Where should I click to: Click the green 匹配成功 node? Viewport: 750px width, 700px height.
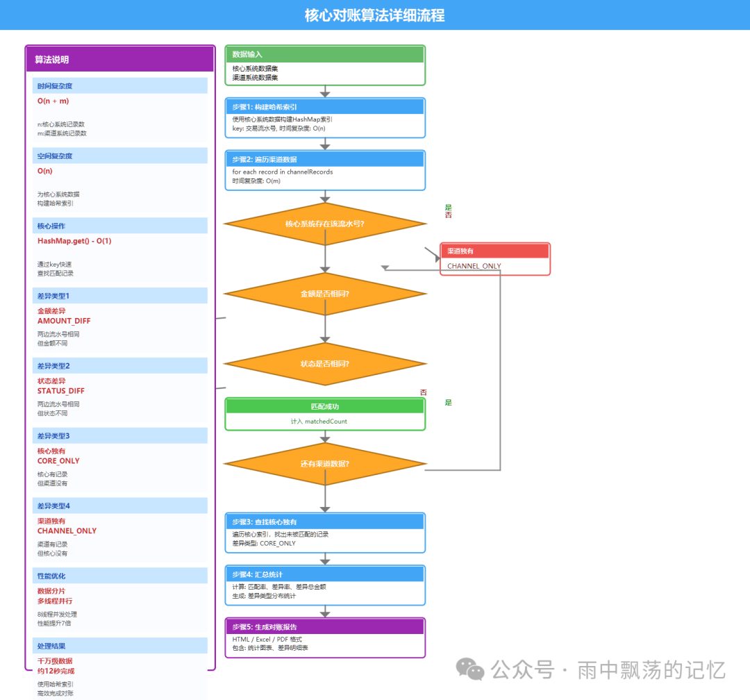click(x=324, y=413)
